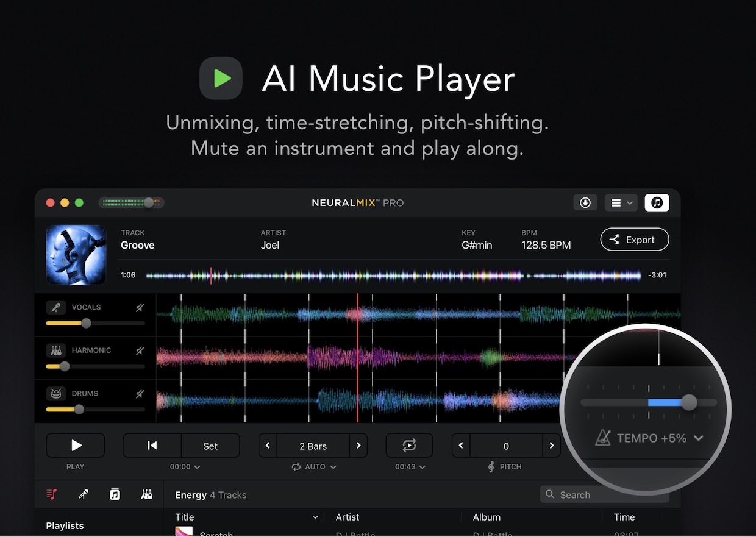Click the Energy playlist title
756x537 pixels.
(x=191, y=495)
